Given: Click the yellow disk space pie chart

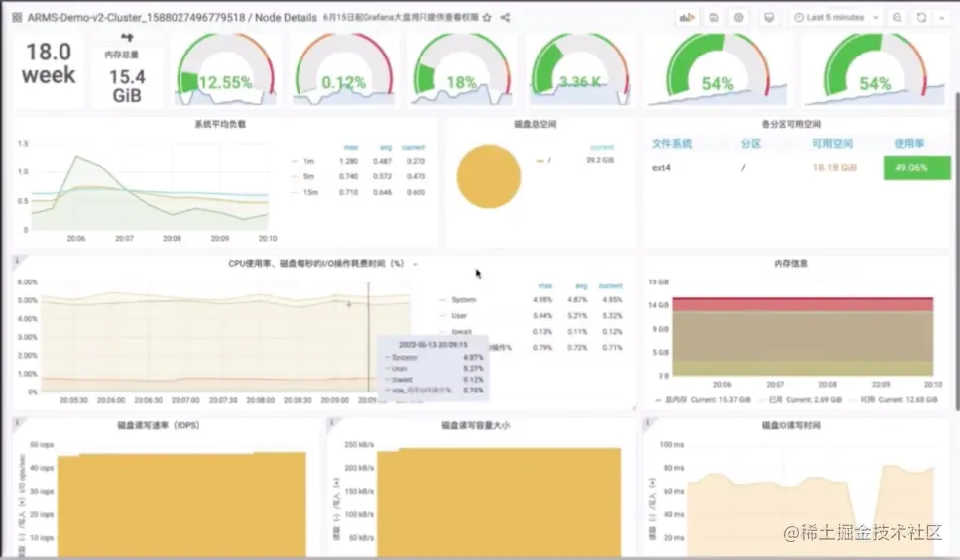Looking at the screenshot, I should tap(489, 176).
